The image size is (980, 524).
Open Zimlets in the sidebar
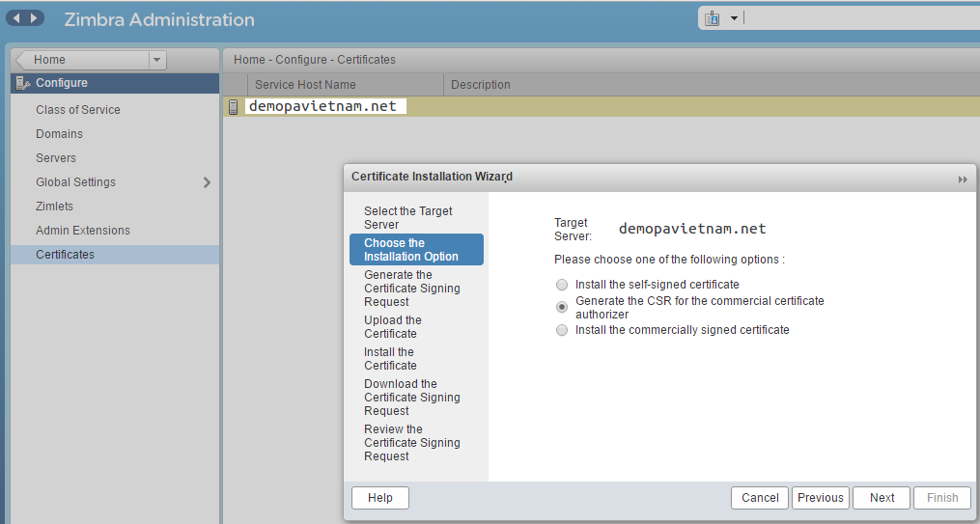point(54,207)
